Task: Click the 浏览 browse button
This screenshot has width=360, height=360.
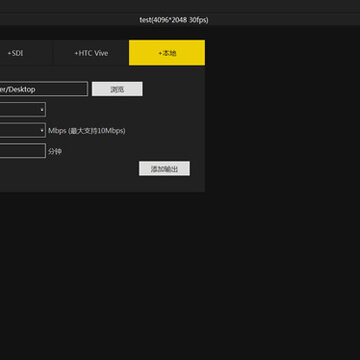Action: (x=117, y=89)
